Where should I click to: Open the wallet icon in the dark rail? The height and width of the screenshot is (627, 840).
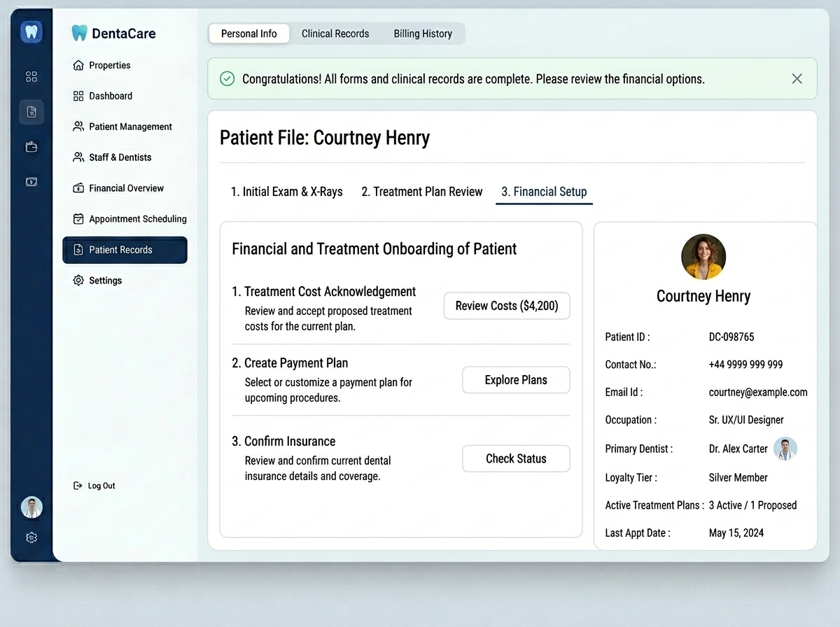click(31, 147)
